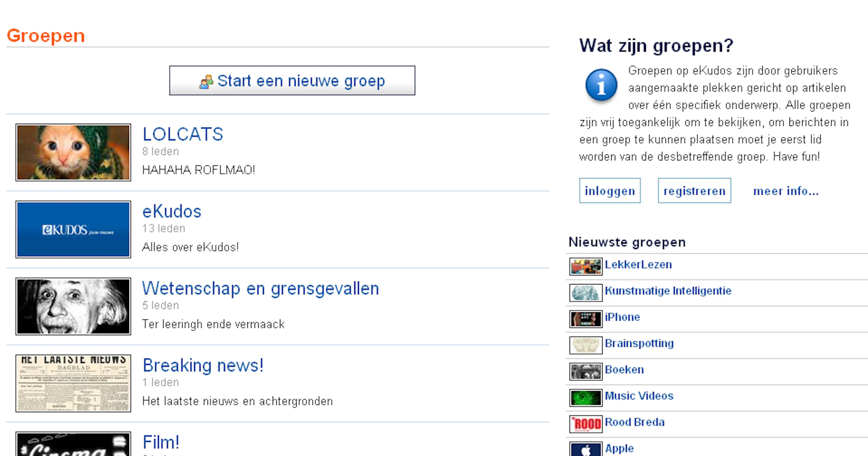Open Wetenschap en grensgevallen group link

click(260, 289)
